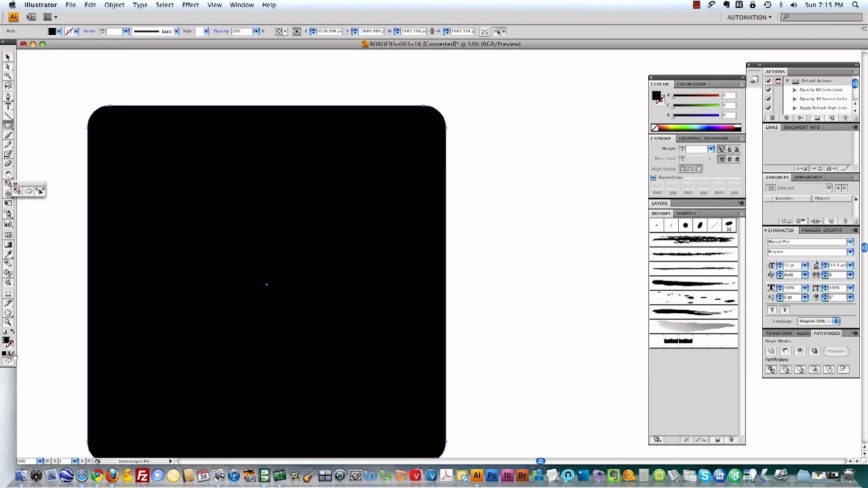This screenshot has height=488, width=868.
Task: Switch to the Align tab
Action: pyautogui.click(x=803, y=333)
